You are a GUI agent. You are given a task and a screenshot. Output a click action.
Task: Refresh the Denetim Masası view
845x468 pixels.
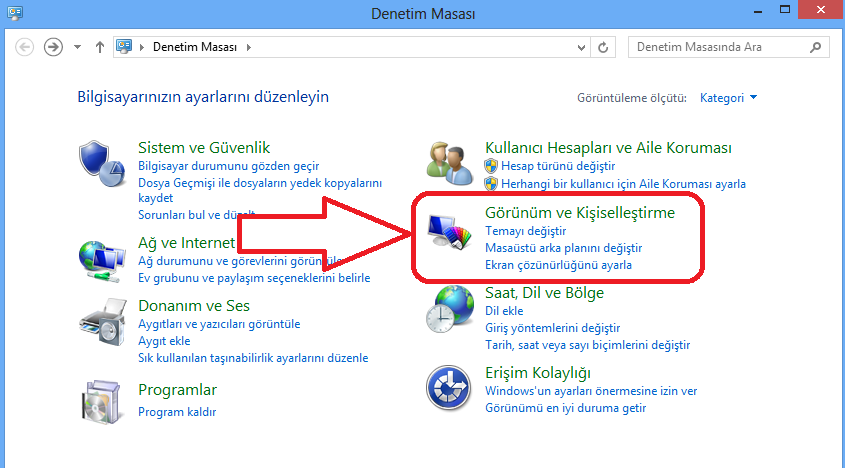click(x=603, y=47)
